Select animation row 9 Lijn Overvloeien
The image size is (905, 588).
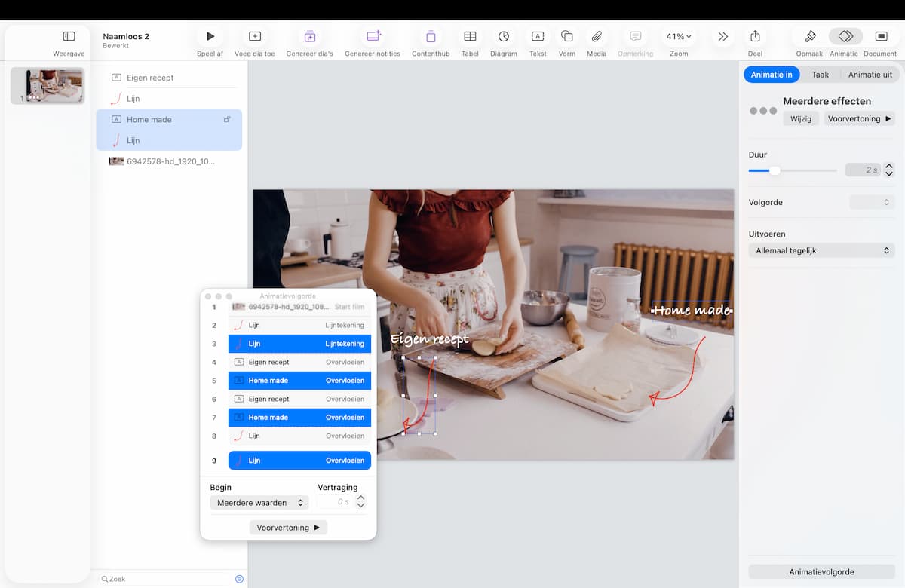tap(299, 460)
